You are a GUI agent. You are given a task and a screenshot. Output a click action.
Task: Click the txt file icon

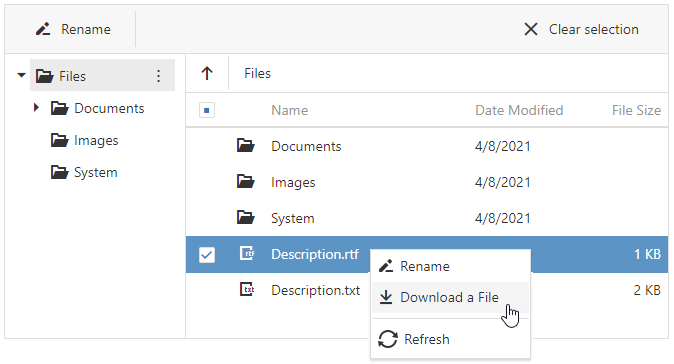[247, 290]
